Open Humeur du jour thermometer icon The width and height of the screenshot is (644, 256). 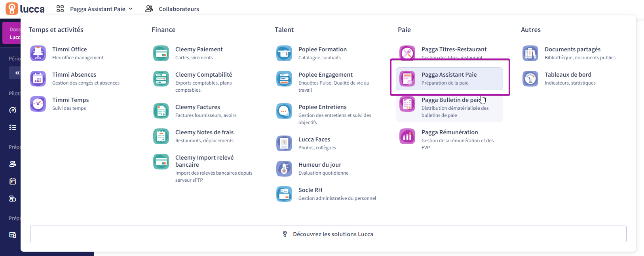pyautogui.click(x=284, y=169)
